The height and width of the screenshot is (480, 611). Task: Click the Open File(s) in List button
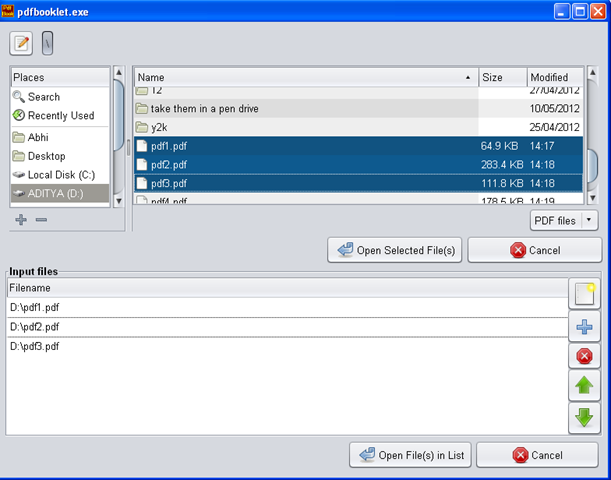[410, 455]
